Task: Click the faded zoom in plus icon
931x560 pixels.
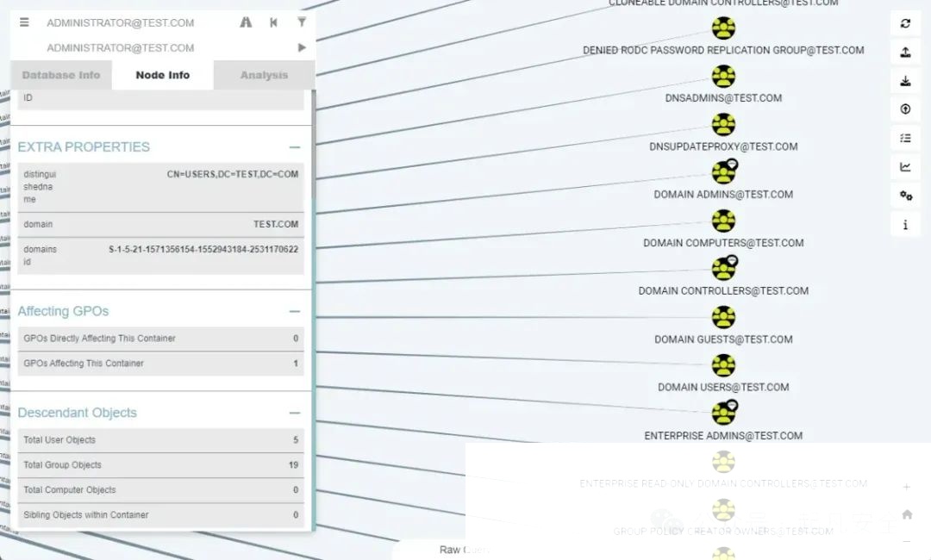Action: (907, 487)
